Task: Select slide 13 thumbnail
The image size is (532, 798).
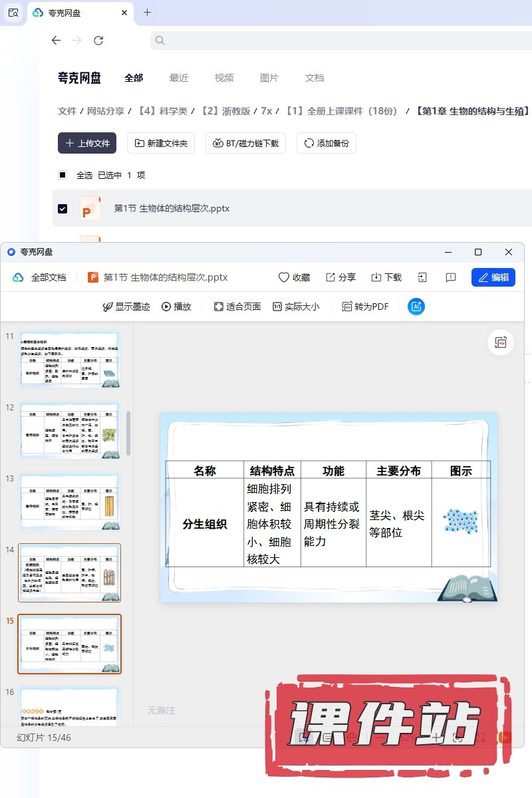Action: [x=70, y=501]
